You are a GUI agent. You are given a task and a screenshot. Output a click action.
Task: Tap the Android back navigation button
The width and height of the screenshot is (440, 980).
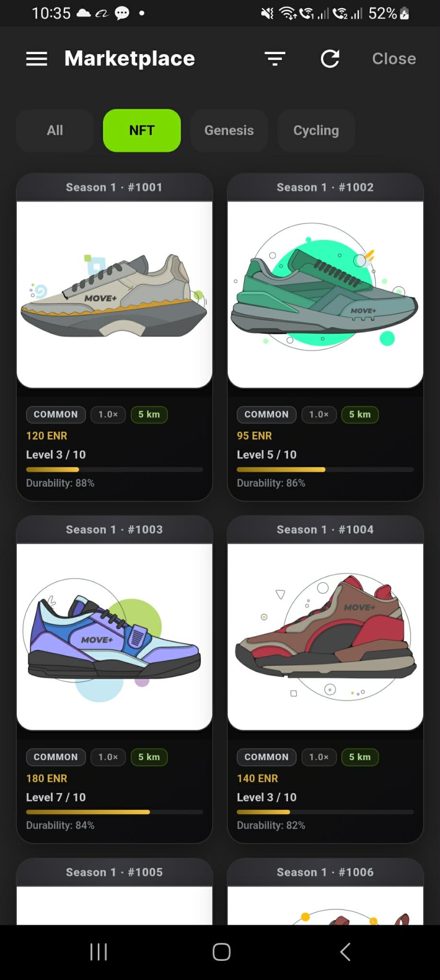(345, 952)
